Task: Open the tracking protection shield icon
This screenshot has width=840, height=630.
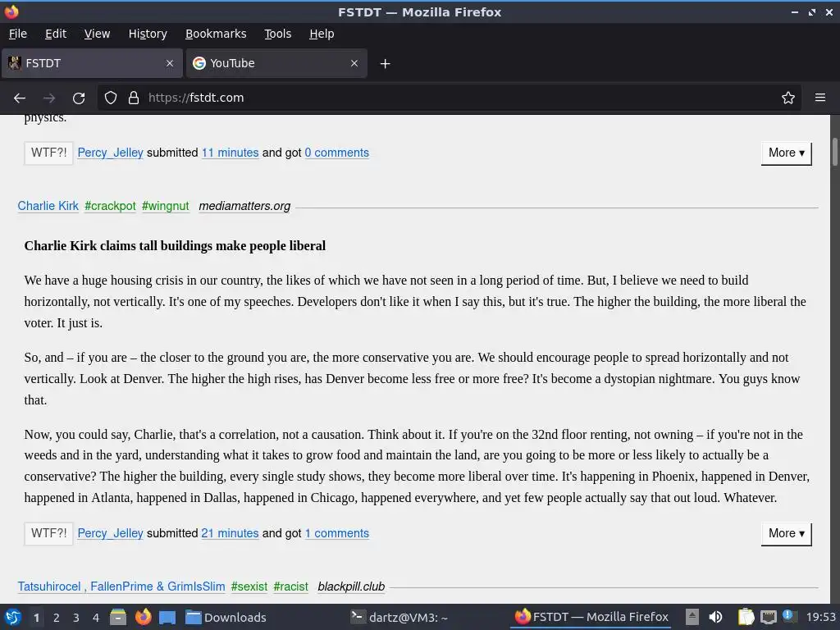Action: (x=111, y=98)
